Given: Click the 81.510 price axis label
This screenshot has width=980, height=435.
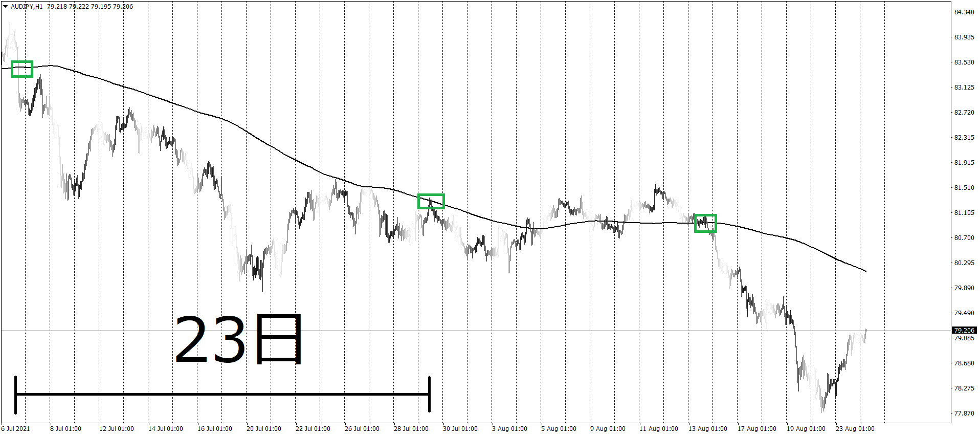Looking at the screenshot, I should (x=964, y=188).
